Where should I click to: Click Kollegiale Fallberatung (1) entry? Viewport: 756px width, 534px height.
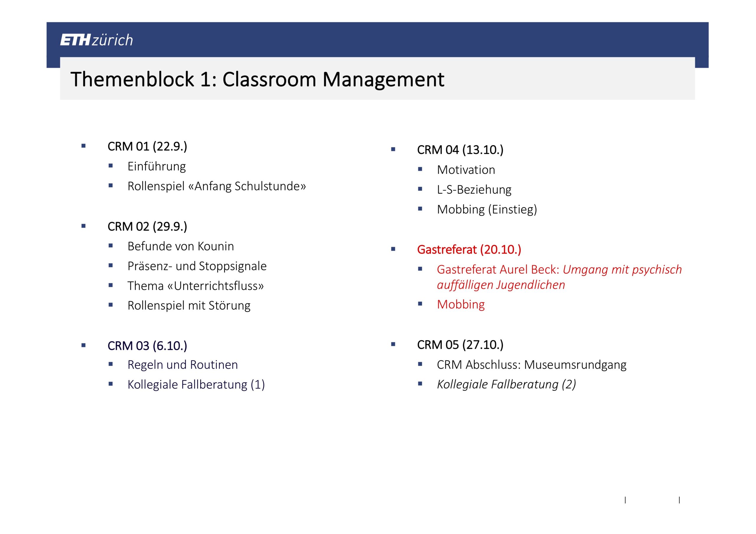(196, 385)
